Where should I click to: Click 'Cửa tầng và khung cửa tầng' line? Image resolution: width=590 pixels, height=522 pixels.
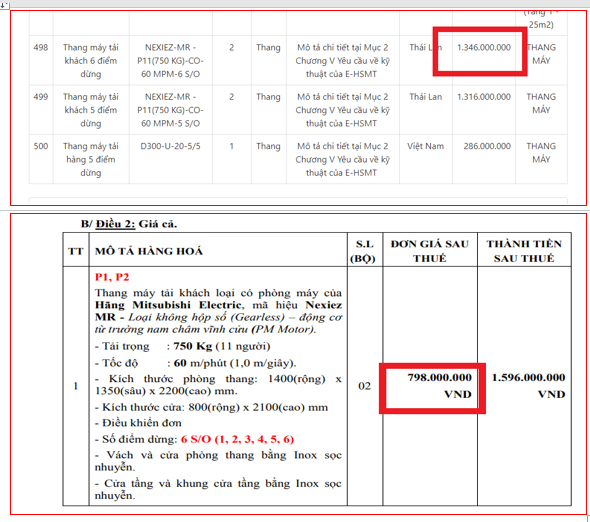[218, 489]
